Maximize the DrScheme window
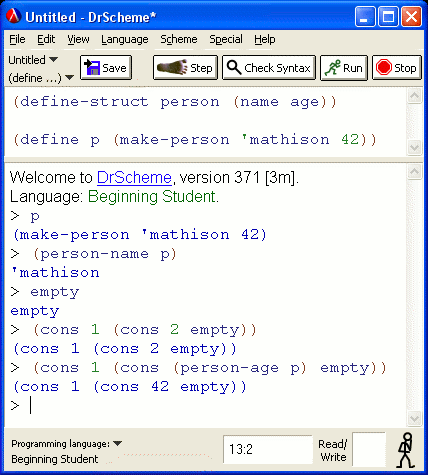The width and height of the screenshot is (428, 475). [388, 16]
